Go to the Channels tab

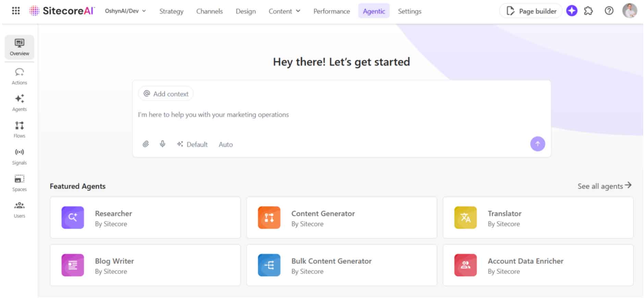[x=209, y=11]
